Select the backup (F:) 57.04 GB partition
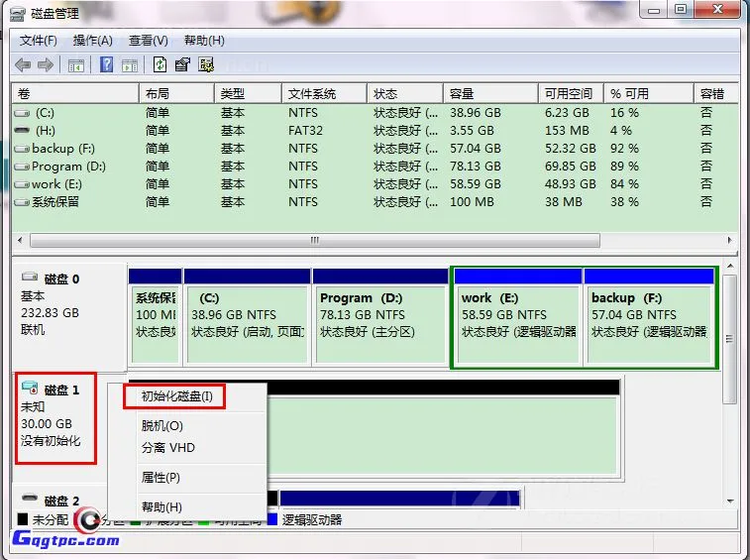The image size is (750, 560). point(649,316)
